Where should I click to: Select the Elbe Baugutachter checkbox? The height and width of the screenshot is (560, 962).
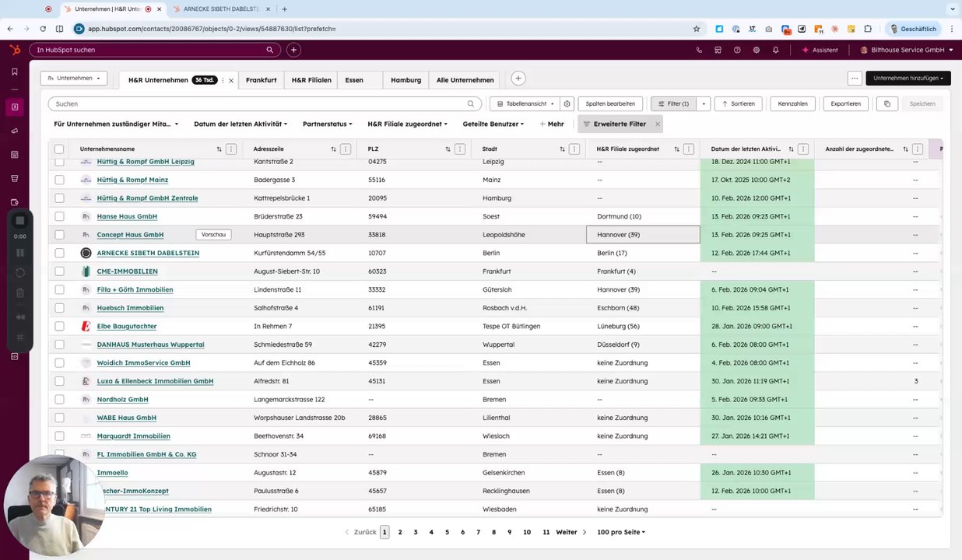tap(59, 326)
